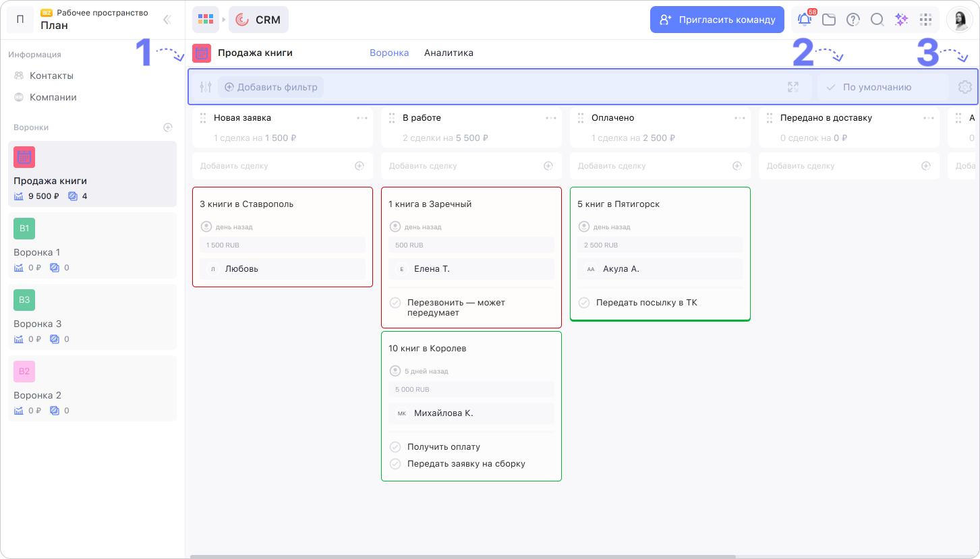Click the plus icon next to Воронки
The width and height of the screenshot is (980, 559).
click(168, 127)
